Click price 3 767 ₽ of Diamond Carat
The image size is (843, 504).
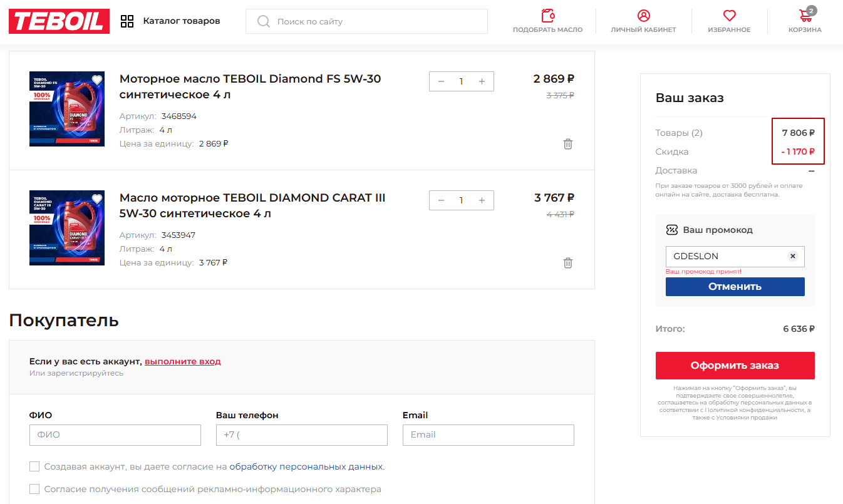pos(554,198)
